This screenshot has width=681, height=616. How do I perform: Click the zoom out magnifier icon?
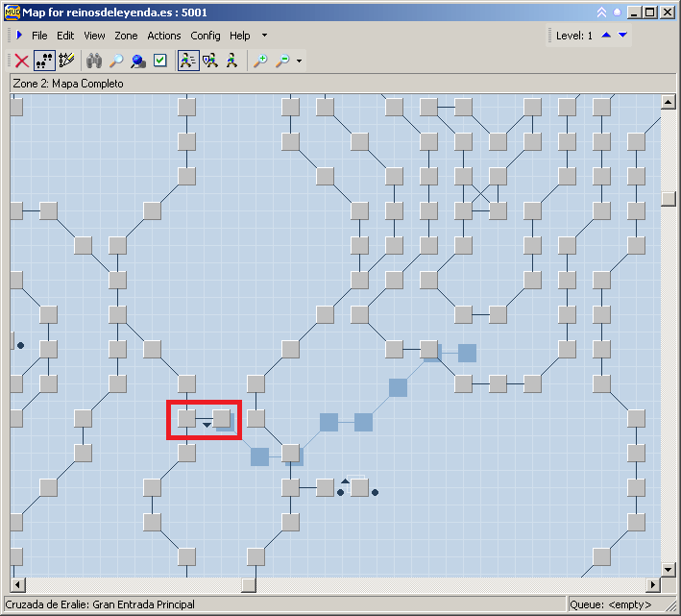[282, 61]
